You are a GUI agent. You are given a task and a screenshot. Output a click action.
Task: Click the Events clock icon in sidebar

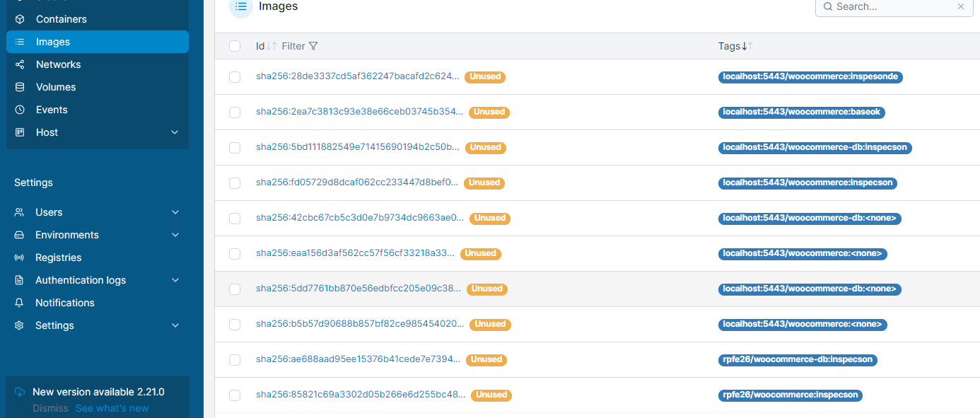(x=20, y=110)
